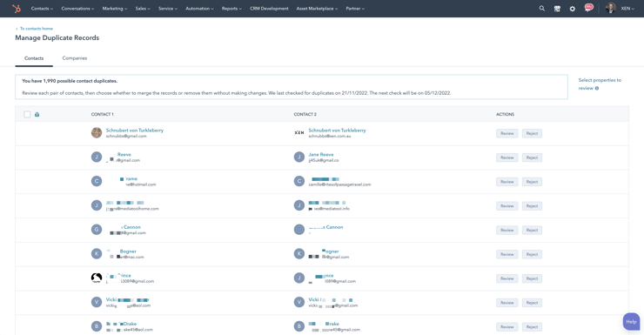644x335 pixels.
Task: Click the V avatar beside Vicki in Contact 1
Action: coord(97,302)
